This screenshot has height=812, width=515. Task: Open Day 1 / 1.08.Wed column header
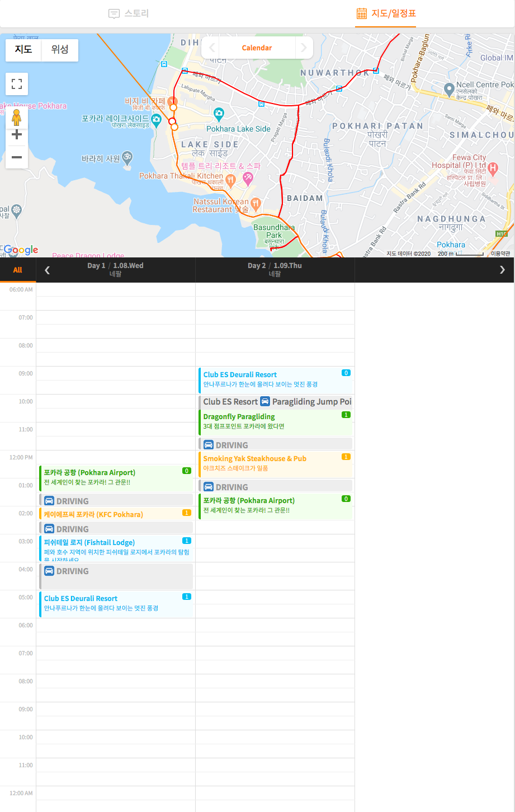point(116,270)
